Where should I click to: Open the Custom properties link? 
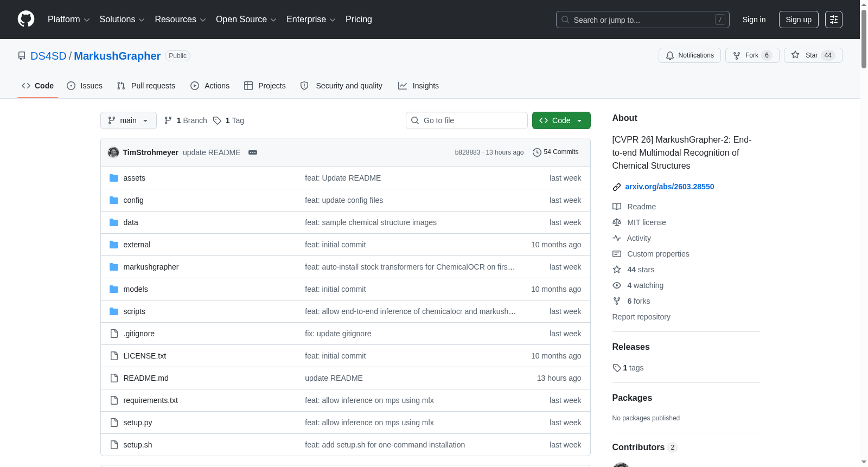click(658, 254)
